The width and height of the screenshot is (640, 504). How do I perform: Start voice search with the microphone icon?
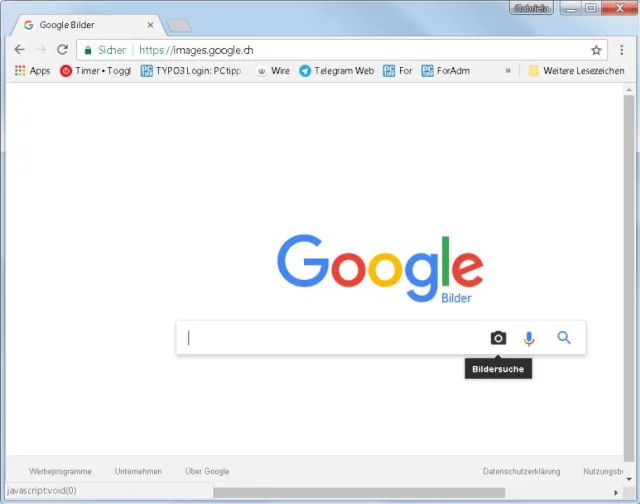tap(529, 339)
